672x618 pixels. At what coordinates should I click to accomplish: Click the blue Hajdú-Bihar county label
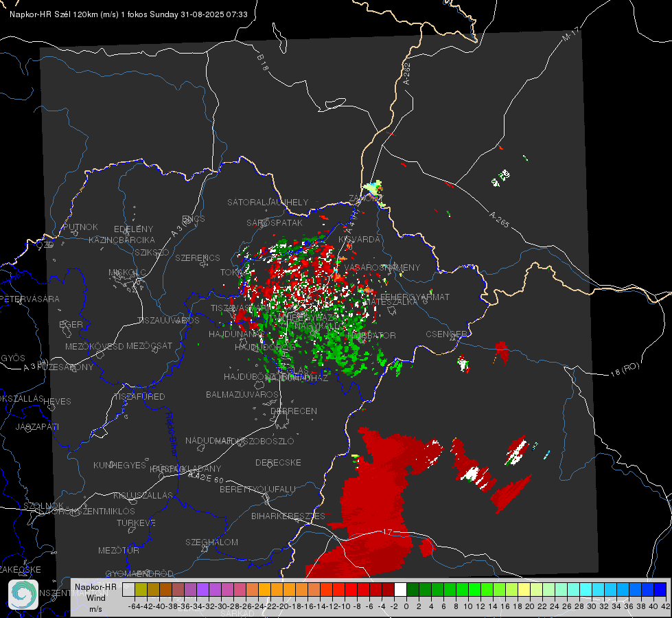click(171, 434)
